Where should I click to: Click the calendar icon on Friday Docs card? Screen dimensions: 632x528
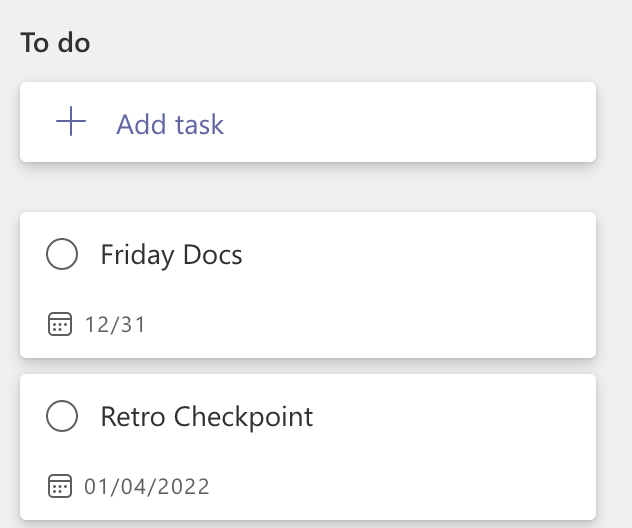coord(60,324)
